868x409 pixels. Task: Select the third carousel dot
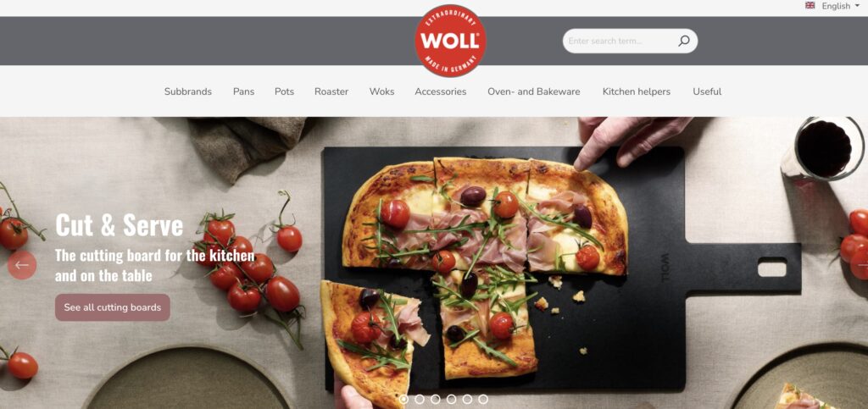click(x=436, y=399)
